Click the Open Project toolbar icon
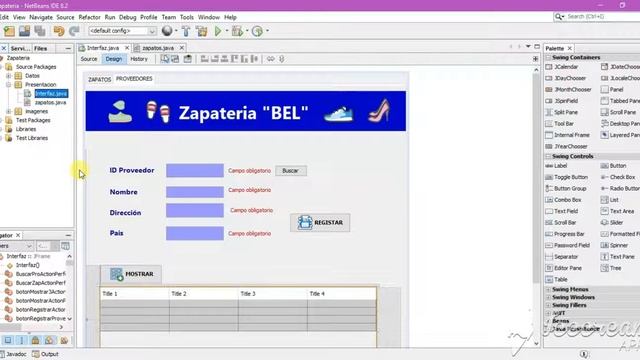640x360 pixels. point(24,31)
